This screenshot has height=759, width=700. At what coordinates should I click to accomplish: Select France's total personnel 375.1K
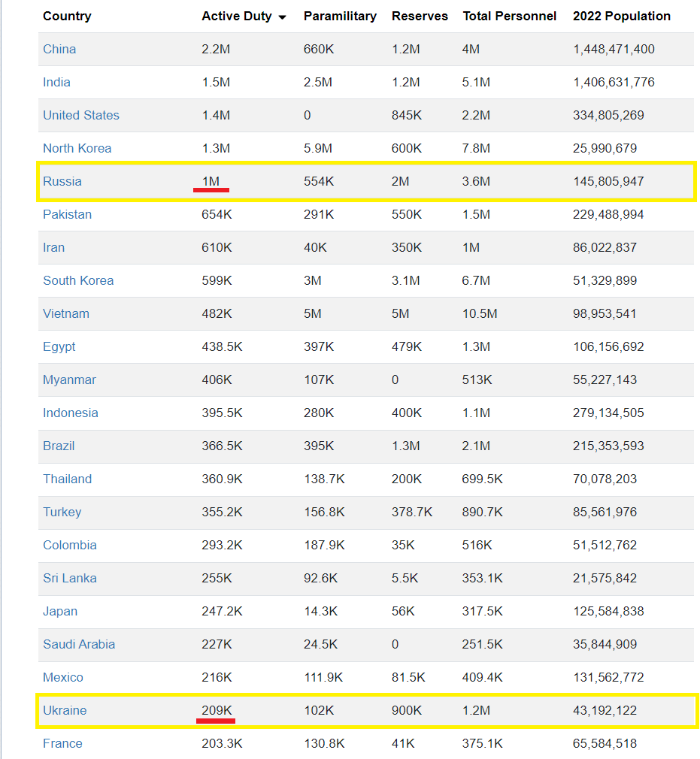[482, 743]
